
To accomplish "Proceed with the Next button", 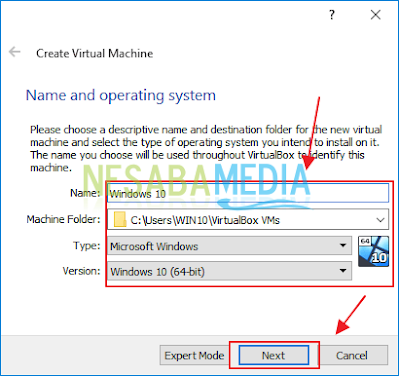I will pos(274,355).
